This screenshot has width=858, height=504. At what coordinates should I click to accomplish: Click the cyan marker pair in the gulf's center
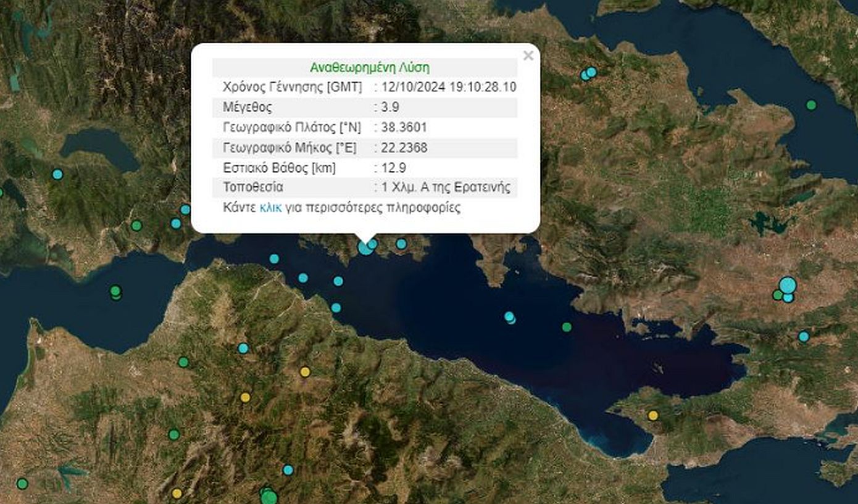509,317
